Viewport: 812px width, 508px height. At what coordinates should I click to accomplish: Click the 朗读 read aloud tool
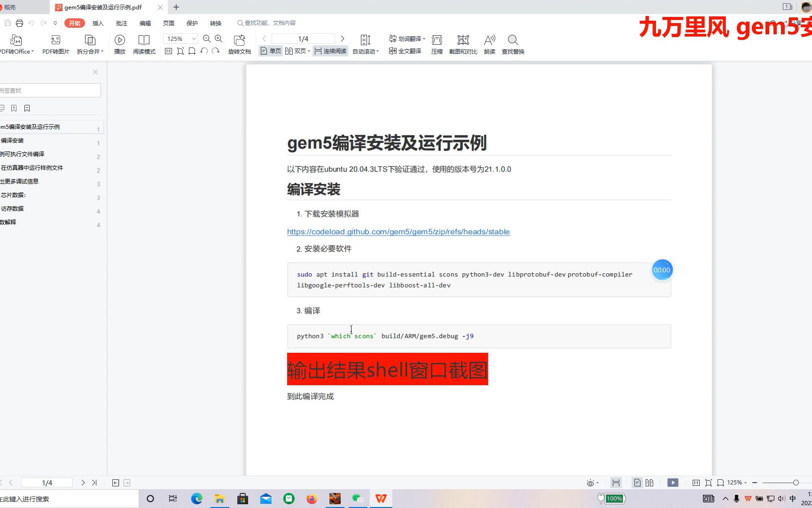tap(490, 45)
